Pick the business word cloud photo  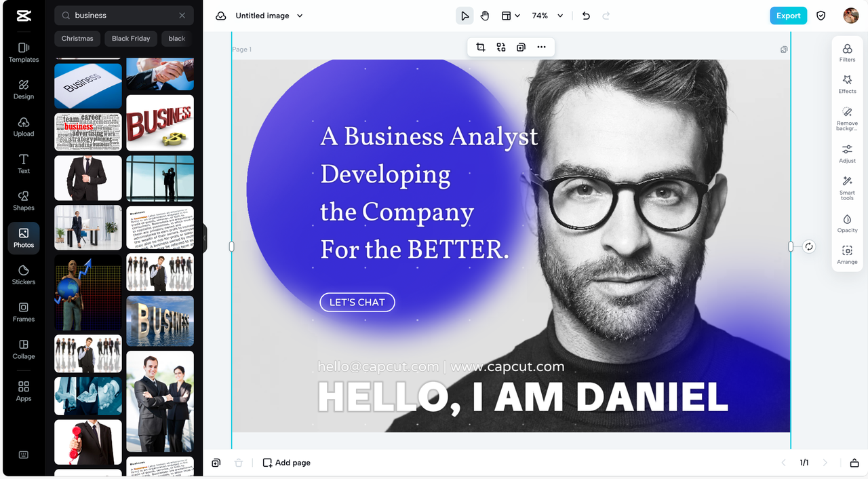click(88, 132)
